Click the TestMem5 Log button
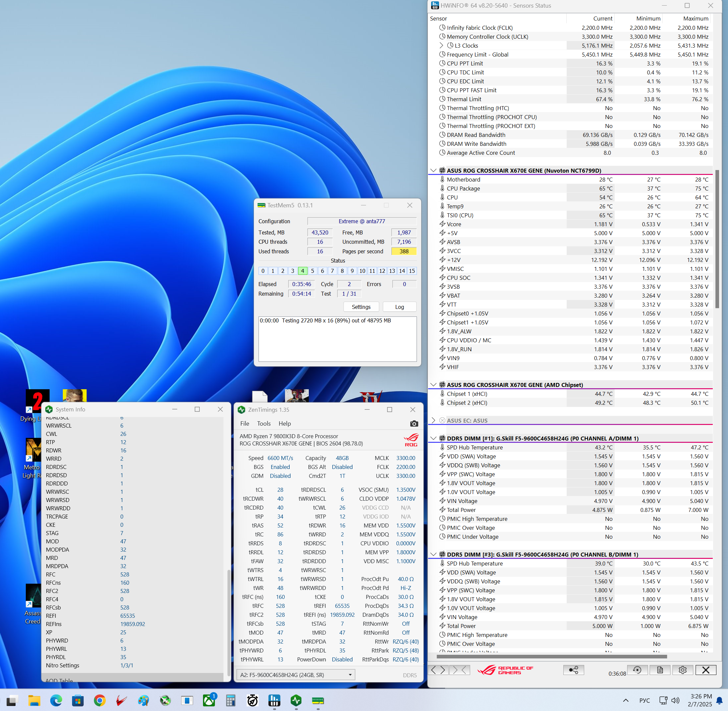 pos(399,307)
